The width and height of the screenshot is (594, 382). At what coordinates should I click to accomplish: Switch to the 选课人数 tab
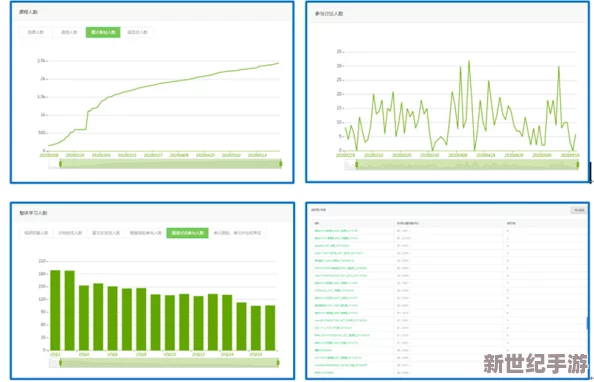pos(36,32)
